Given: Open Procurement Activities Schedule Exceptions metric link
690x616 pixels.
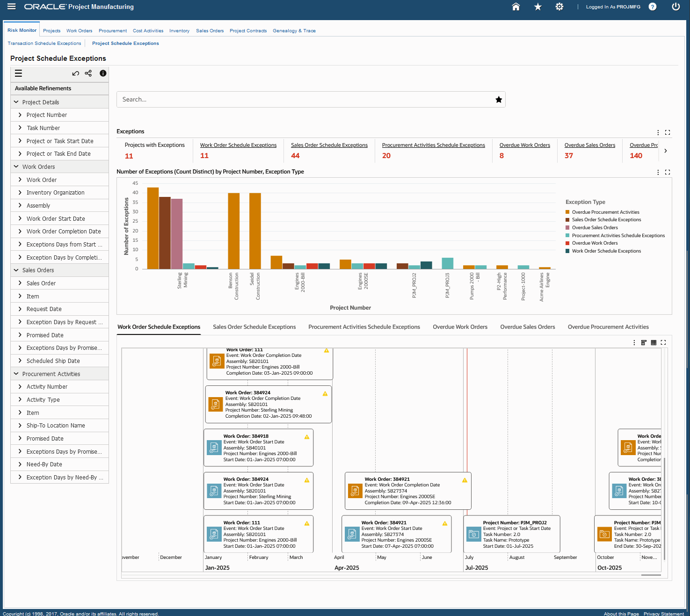Looking at the screenshot, I should (x=433, y=145).
